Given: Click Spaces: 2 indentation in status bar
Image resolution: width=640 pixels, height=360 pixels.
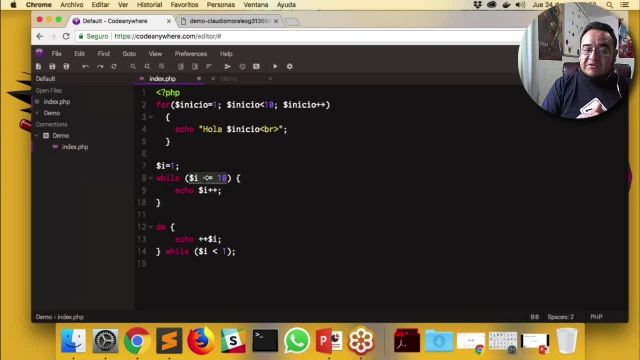Looking at the screenshot, I should coord(560,317).
